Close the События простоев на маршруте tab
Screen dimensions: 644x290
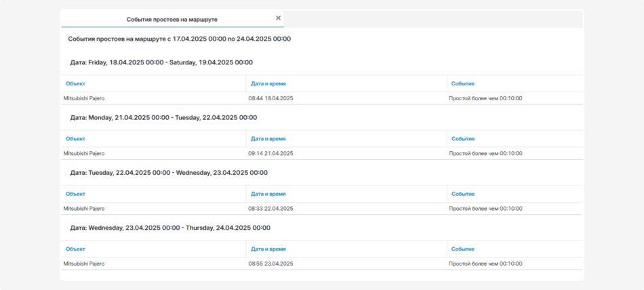278,18
